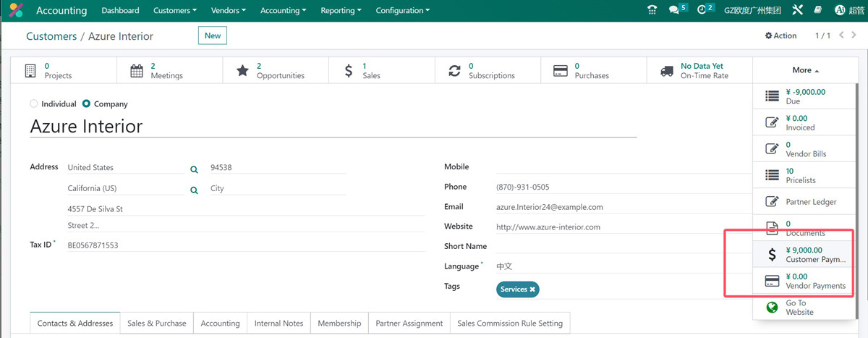868x338 pixels.
Task: Open the Configuration dropdown menu
Action: [x=403, y=10]
